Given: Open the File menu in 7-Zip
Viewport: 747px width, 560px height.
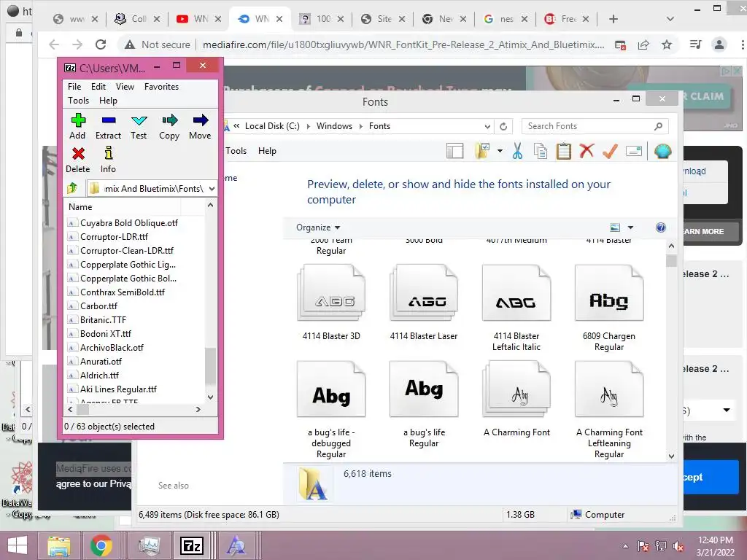Looking at the screenshot, I should click(74, 87).
